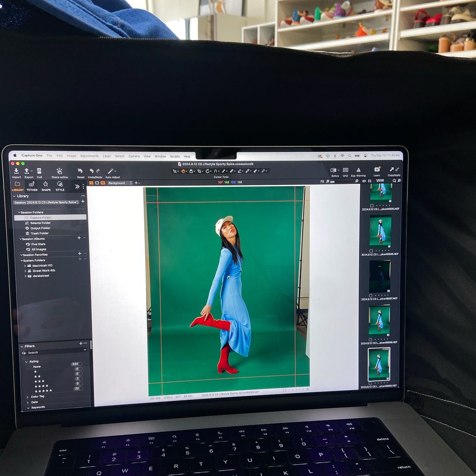This screenshot has height=476, width=476.
Task: Click the Export toolbar icon
Action: (x=27, y=171)
